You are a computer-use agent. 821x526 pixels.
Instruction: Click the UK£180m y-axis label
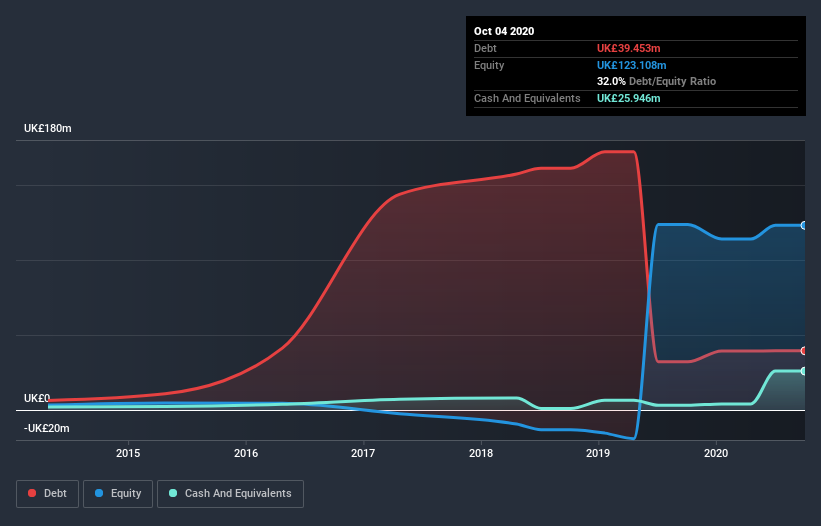[48, 128]
